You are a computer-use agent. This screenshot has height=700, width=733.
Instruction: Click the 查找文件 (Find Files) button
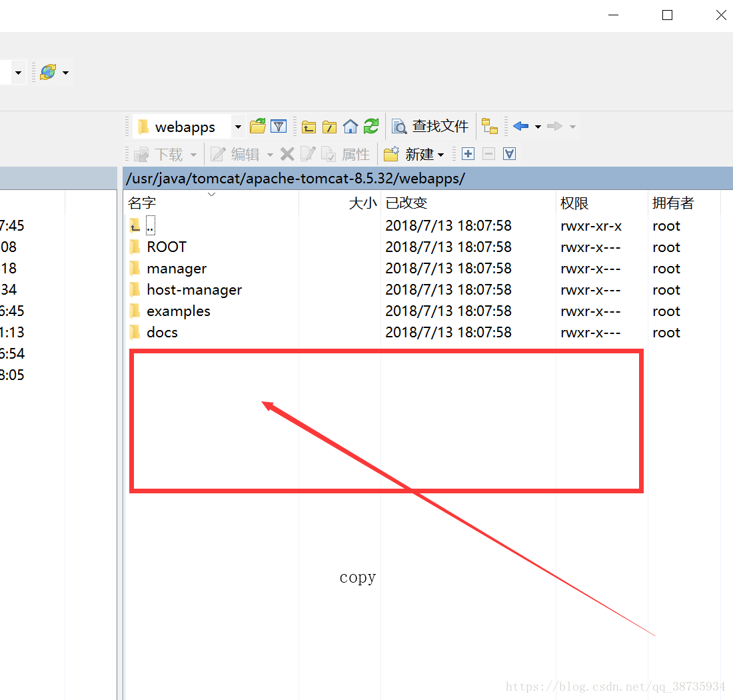pyautogui.click(x=430, y=126)
